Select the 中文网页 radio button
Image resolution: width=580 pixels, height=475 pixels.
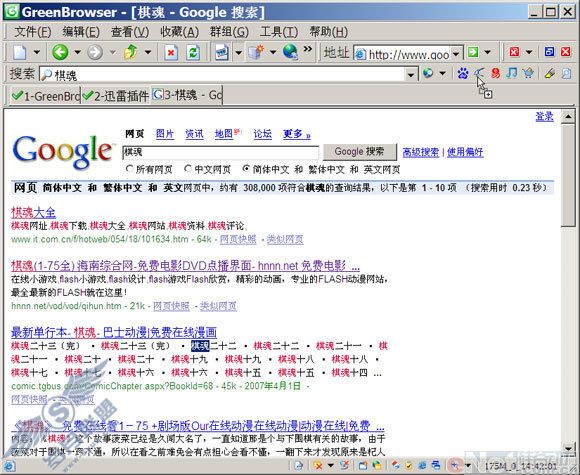pos(188,169)
